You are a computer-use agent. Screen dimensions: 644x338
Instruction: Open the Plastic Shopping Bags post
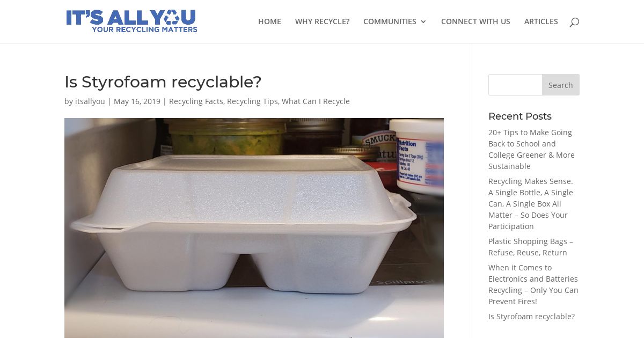531,247
